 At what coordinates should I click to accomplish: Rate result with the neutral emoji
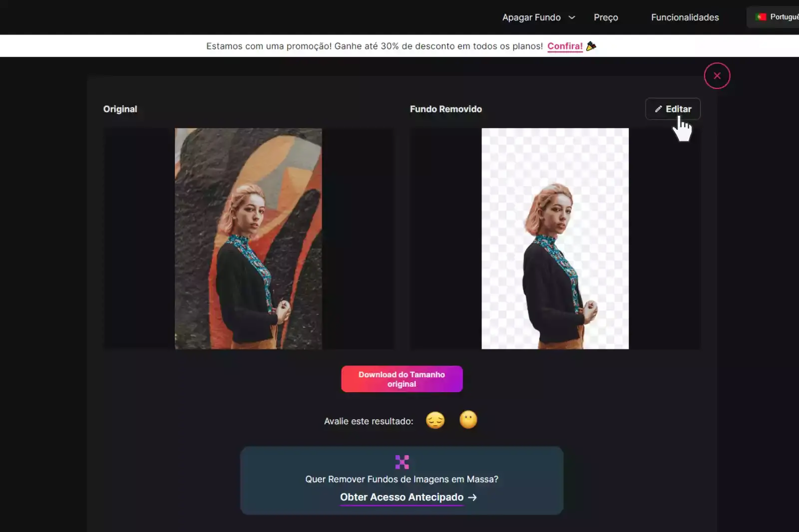coord(468,420)
